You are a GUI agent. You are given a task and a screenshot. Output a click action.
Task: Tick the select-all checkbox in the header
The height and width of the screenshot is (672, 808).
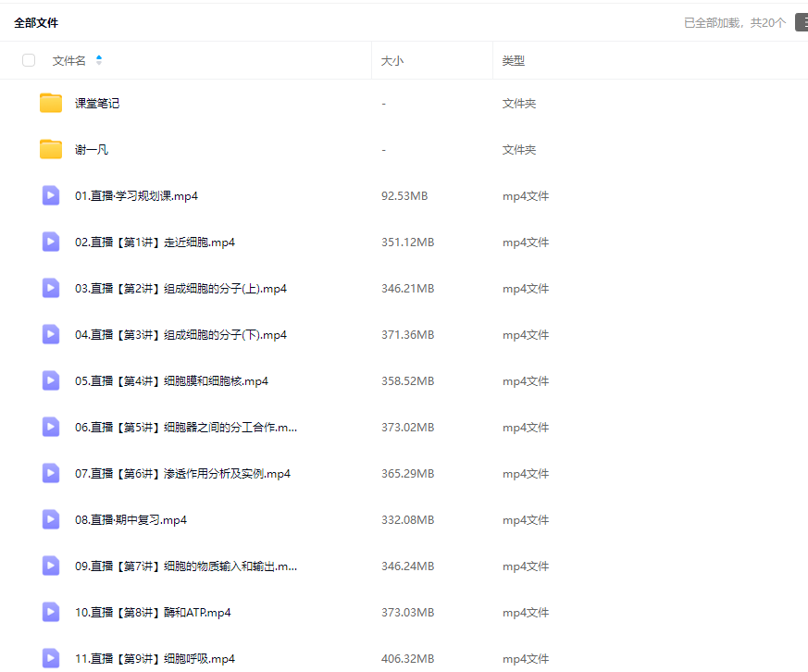(x=29, y=60)
